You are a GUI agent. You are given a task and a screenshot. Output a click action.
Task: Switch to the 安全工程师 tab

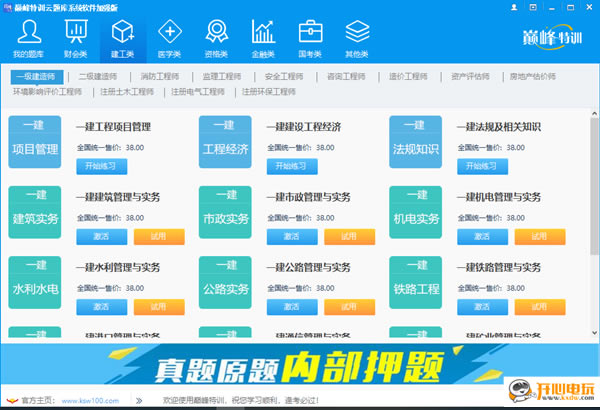284,77
